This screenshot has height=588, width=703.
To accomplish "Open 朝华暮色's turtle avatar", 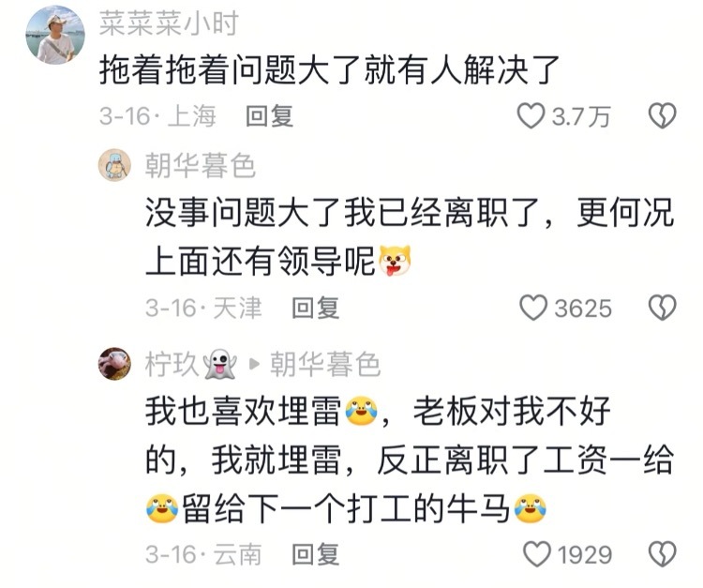I will click(x=114, y=165).
